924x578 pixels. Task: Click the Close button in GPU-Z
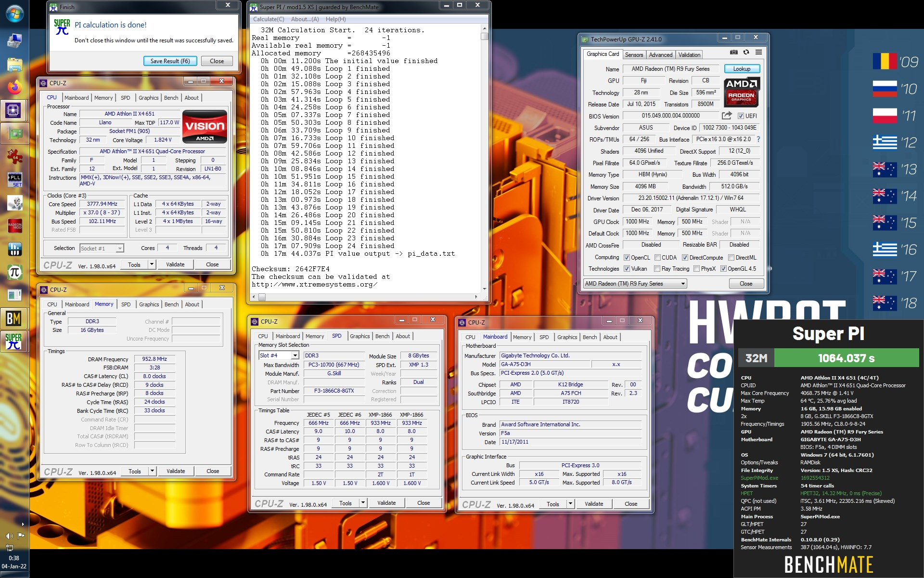point(746,284)
